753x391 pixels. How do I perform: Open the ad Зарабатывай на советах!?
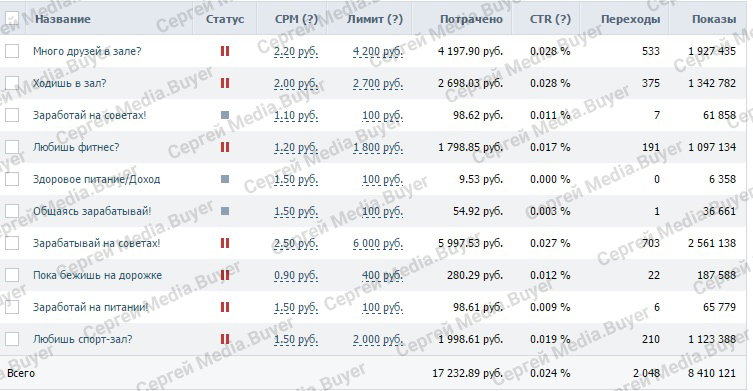(97, 243)
